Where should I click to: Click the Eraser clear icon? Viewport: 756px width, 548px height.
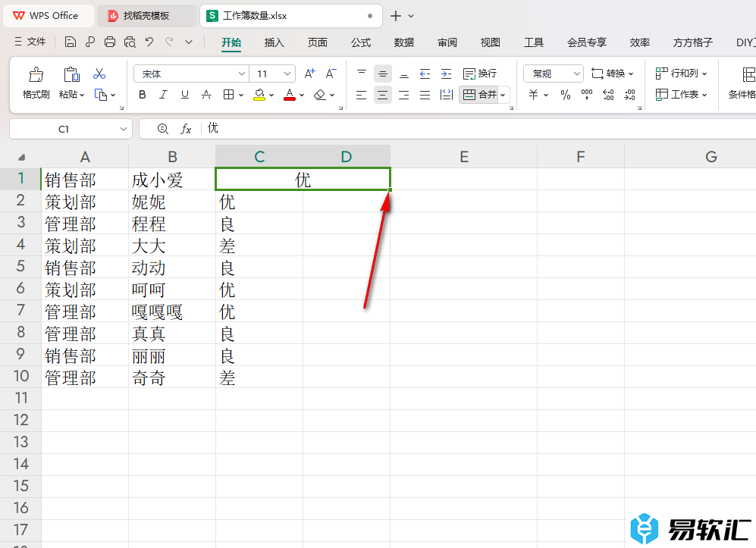point(319,95)
